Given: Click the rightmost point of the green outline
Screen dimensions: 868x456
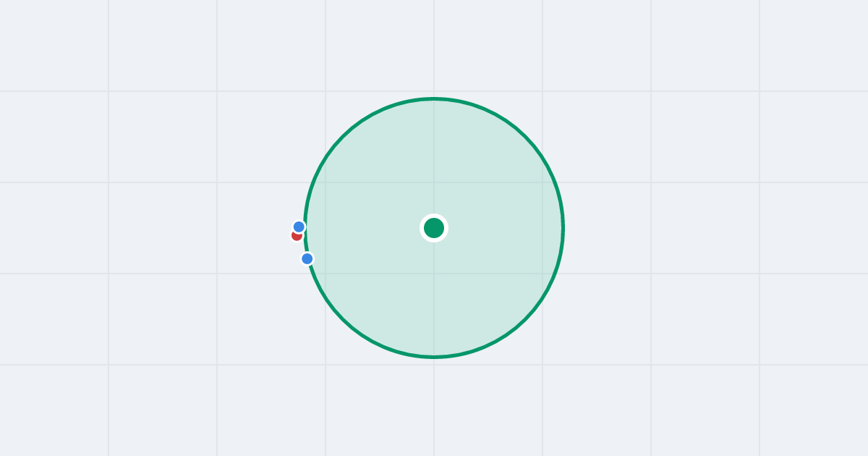Looking at the screenshot, I should click(563, 228).
